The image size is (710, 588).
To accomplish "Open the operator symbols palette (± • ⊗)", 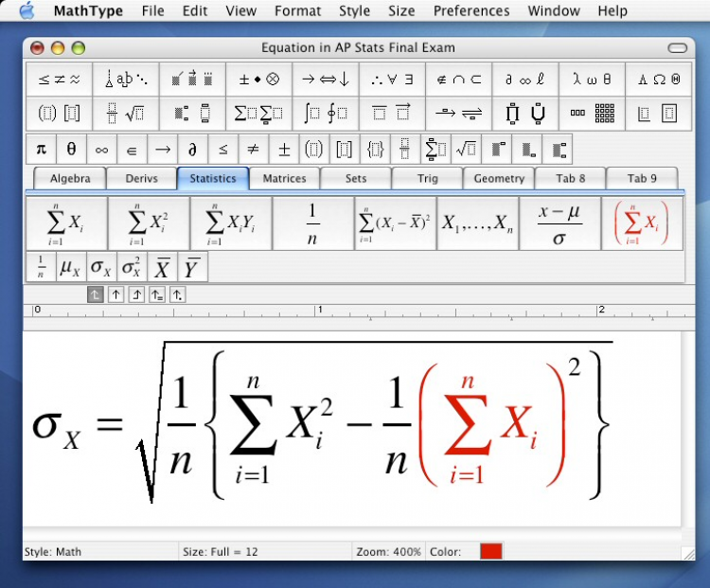I will coord(259,80).
